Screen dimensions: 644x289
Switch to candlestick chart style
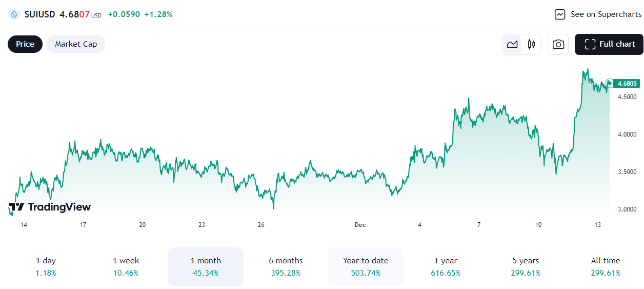(x=531, y=44)
